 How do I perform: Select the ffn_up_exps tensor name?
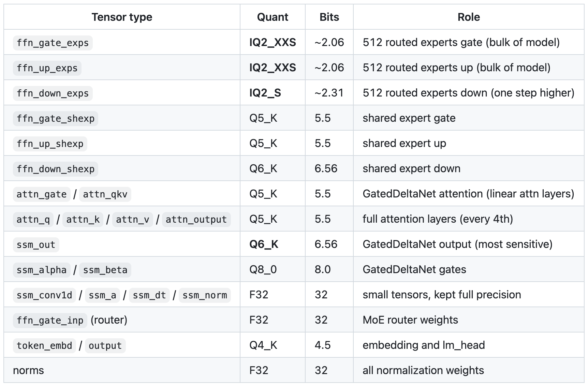click(47, 68)
